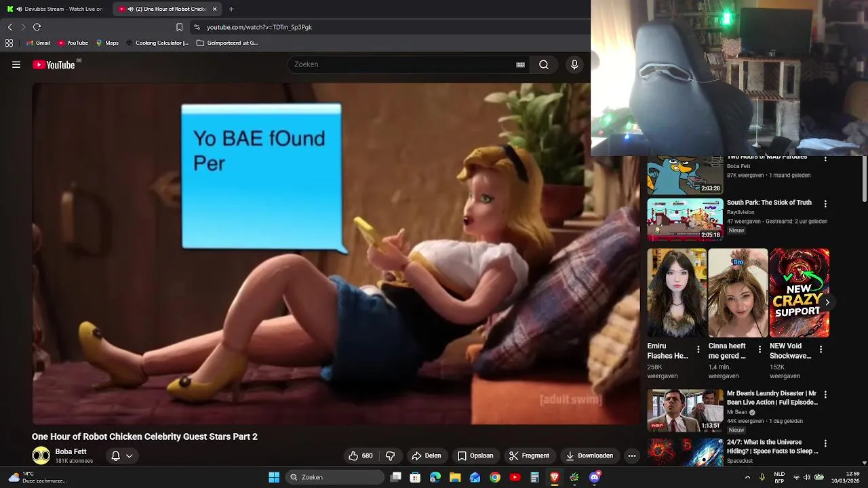The width and height of the screenshot is (868, 488).
Task: Open Brave browser taskbar icon
Action: tap(555, 477)
